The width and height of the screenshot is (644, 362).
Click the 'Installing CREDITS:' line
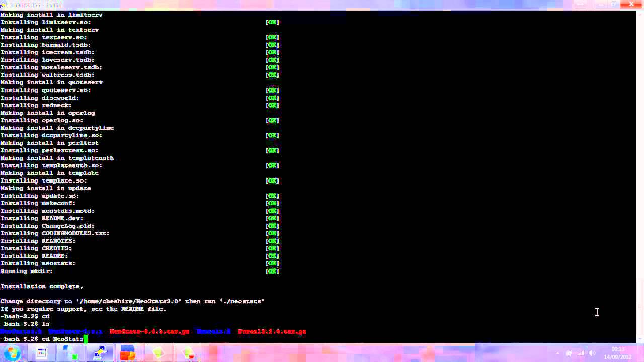(36, 248)
